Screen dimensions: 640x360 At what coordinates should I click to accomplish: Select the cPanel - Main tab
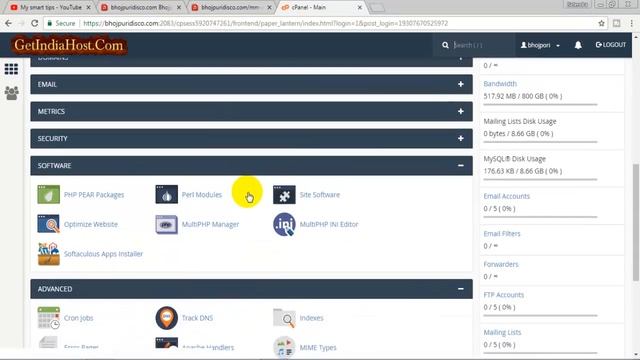[x=321, y=7]
